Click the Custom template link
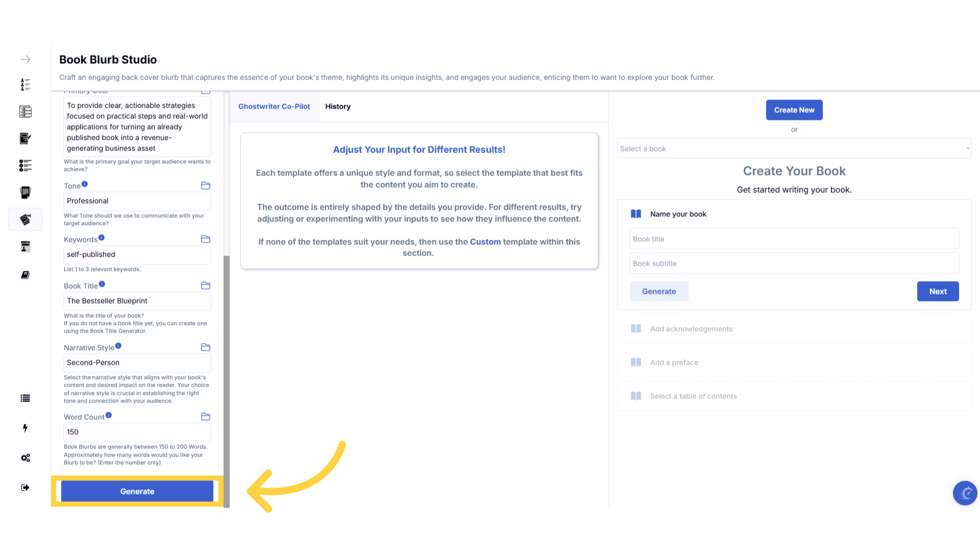Image resolution: width=980 pixels, height=551 pixels. pyautogui.click(x=485, y=242)
